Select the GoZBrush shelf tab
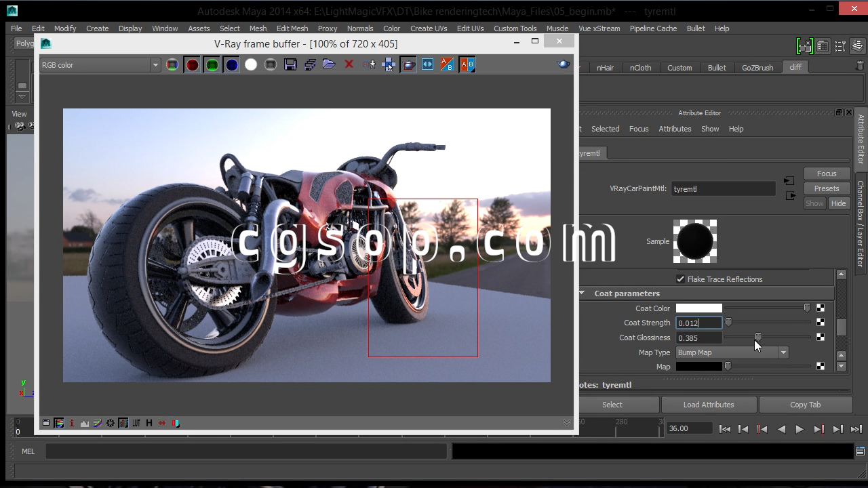The image size is (868, 488). pos(757,68)
